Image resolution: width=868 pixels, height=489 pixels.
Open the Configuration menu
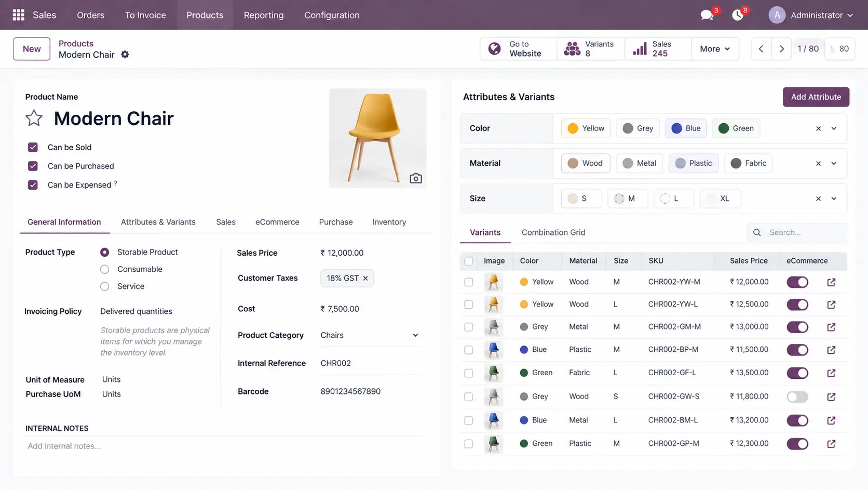(332, 15)
